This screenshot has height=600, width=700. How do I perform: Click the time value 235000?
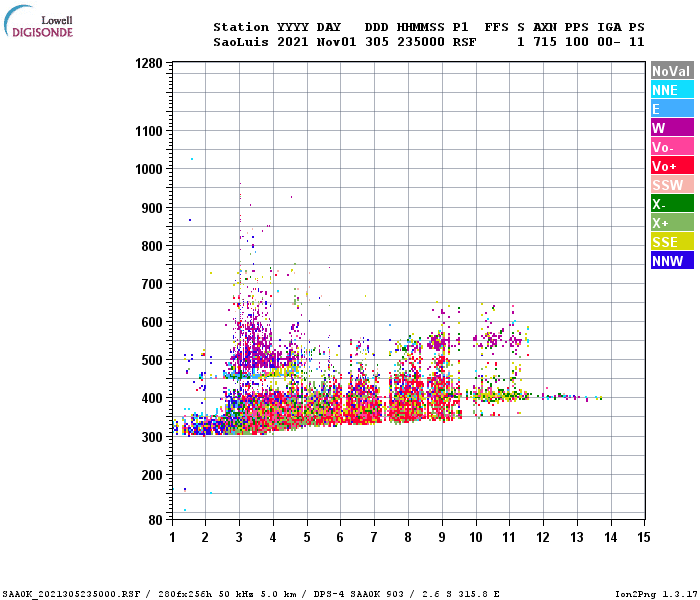click(x=421, y=42)
